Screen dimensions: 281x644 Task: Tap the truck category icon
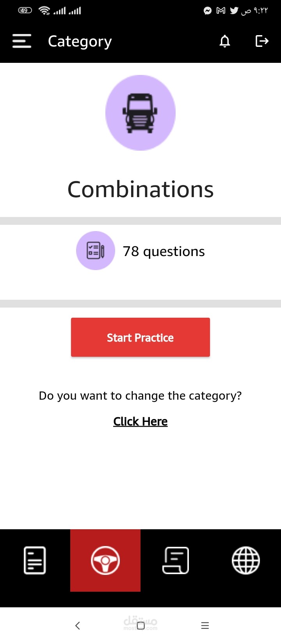[x=140, y=113]
